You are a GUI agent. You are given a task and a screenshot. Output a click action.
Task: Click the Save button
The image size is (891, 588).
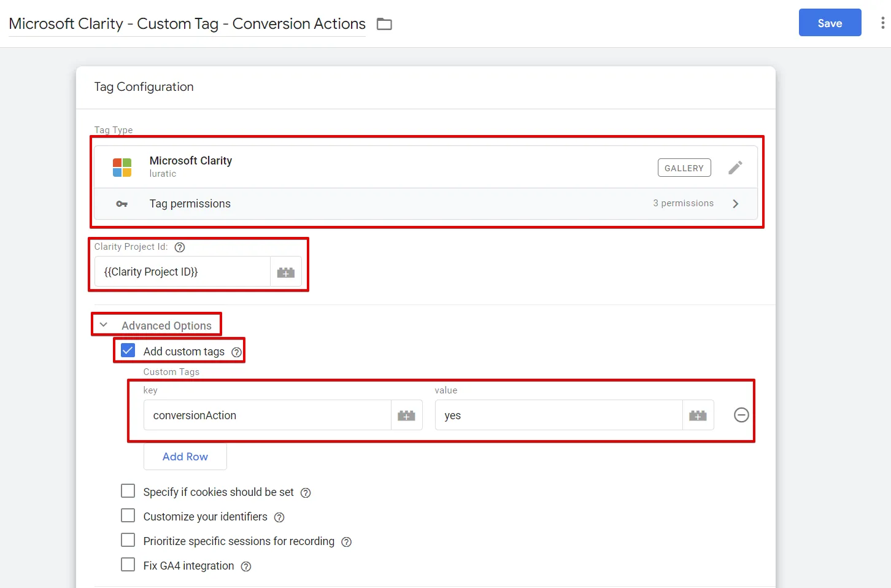click(x=830, y=23)
